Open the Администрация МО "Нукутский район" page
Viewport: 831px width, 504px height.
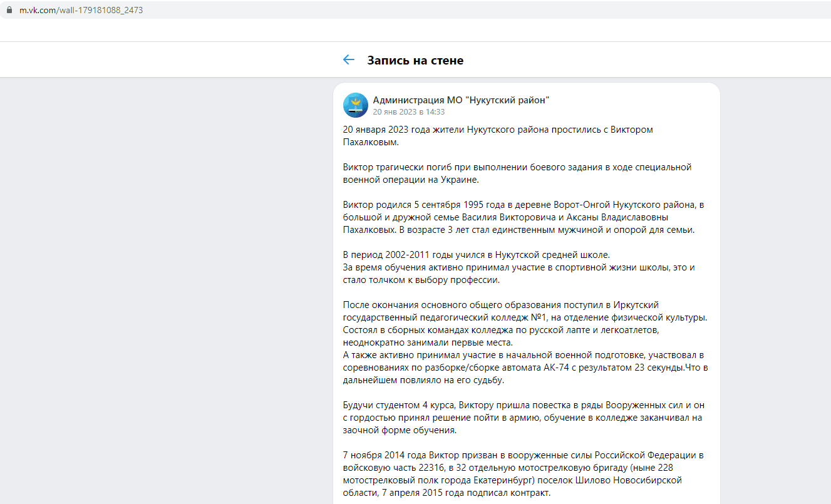point(461,100)
